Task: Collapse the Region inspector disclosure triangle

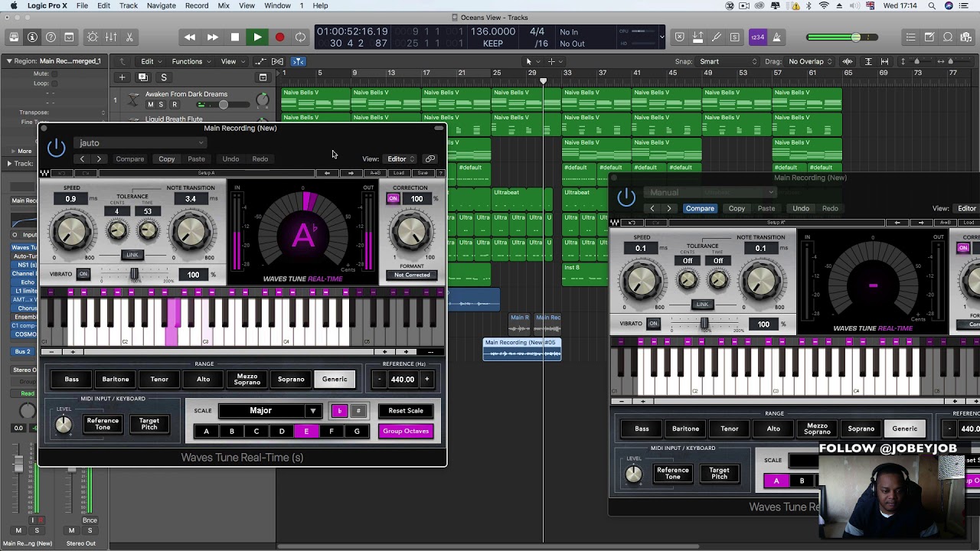Action: [8, 61]
